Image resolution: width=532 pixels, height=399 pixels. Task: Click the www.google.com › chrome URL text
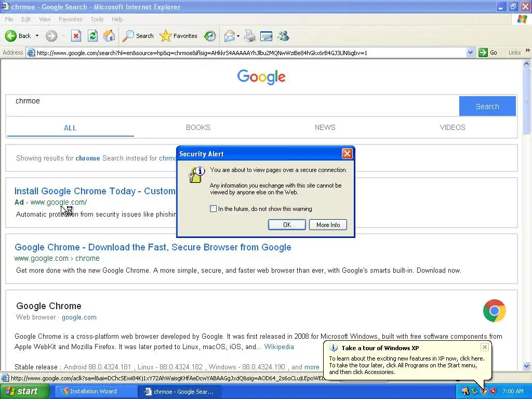pyautogui.click(x=57, y=258)
